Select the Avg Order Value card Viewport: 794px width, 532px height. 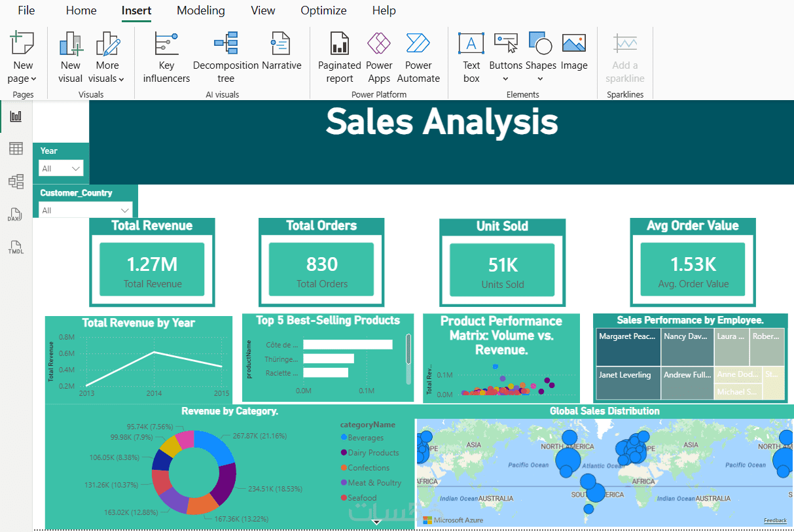(x=693, y=262)
